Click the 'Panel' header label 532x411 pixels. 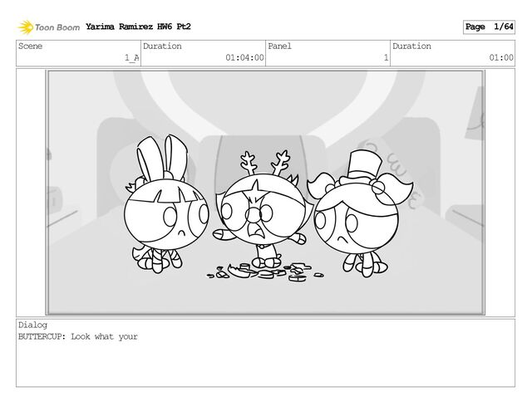point(279,46)
